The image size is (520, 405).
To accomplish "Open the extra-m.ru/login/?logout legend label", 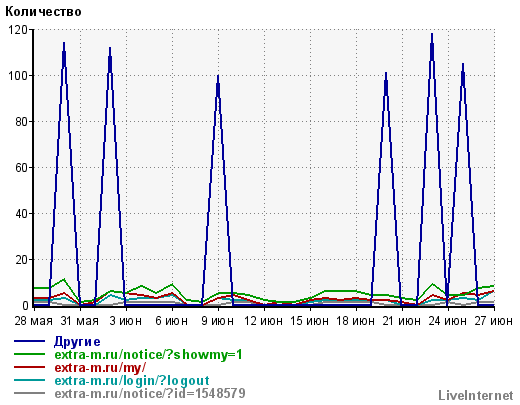I will pos(132,381).
